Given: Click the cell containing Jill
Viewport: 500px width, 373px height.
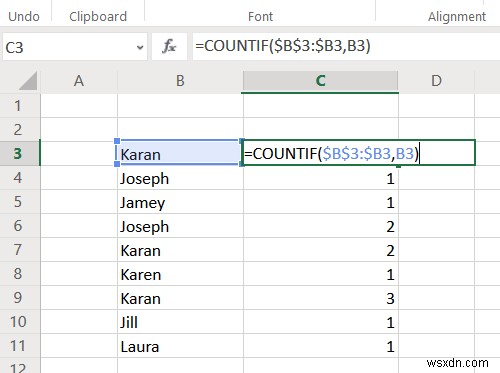Looking at the screenshot, I should point(180,321).
